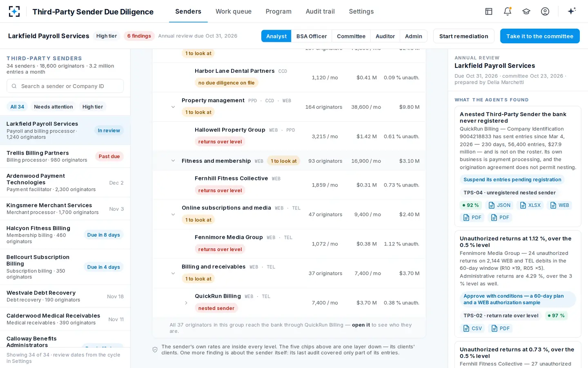The height and width of the screenshot is (368, 588).
Task: Collapse Online subscriptions and media group
Action: 173,215
